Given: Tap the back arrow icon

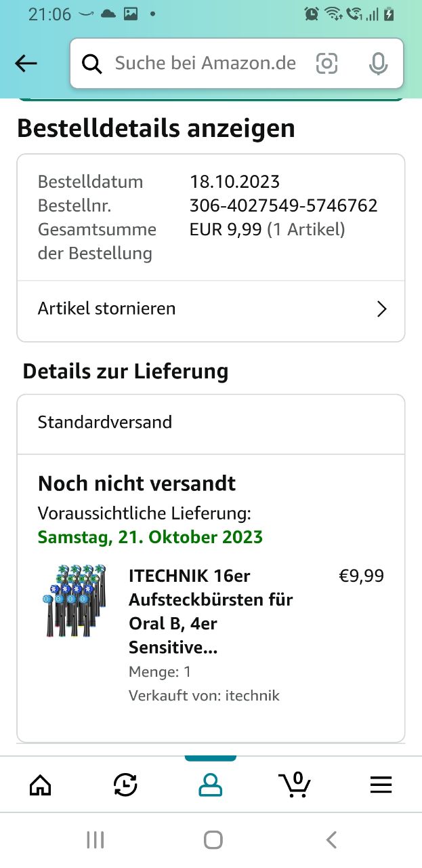Looking at the screenshot, I should (x=26, y=64).
